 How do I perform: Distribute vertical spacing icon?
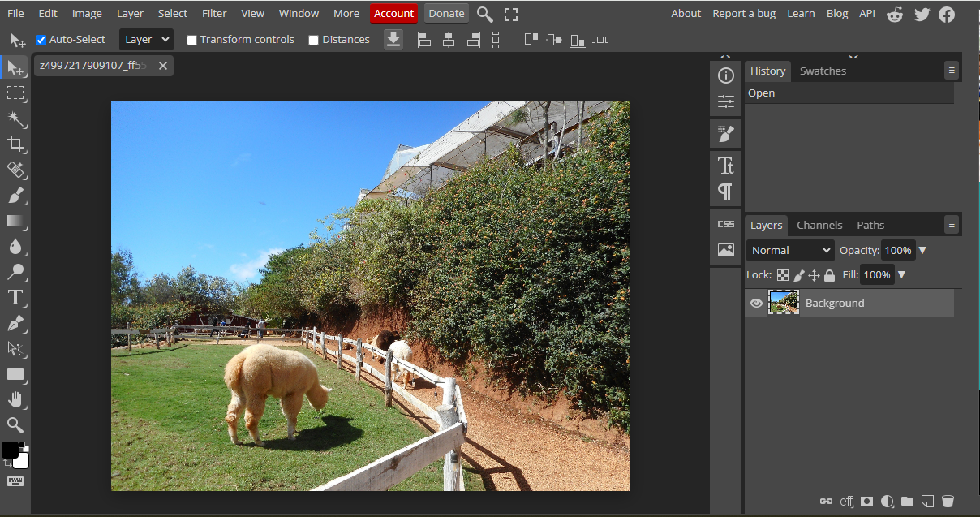click(x=496, y=40)
